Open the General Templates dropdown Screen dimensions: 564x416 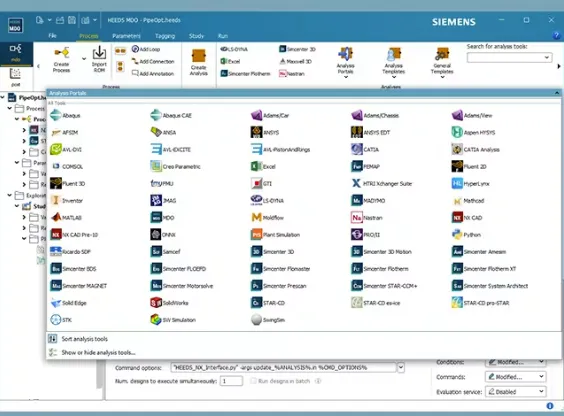[x=442, y=63]
